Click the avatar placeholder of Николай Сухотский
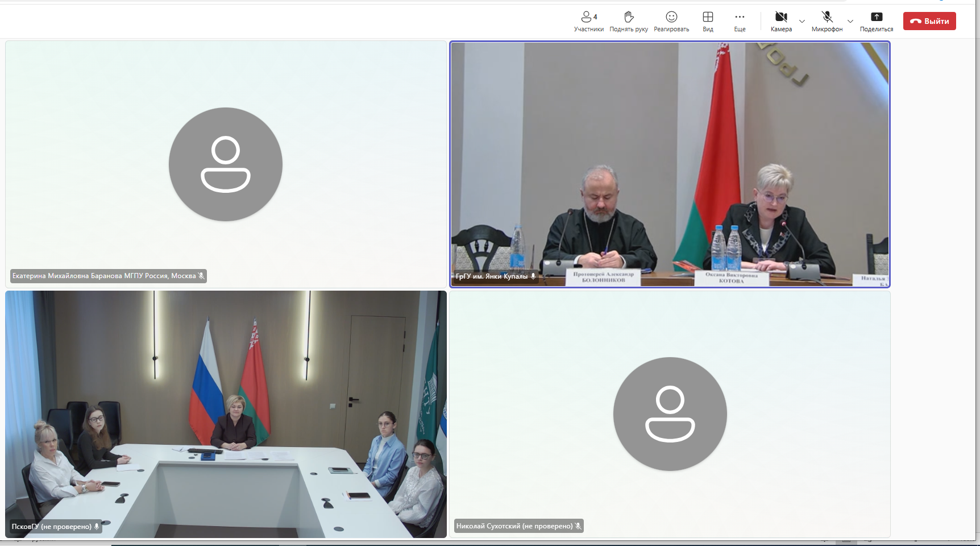 670,414
